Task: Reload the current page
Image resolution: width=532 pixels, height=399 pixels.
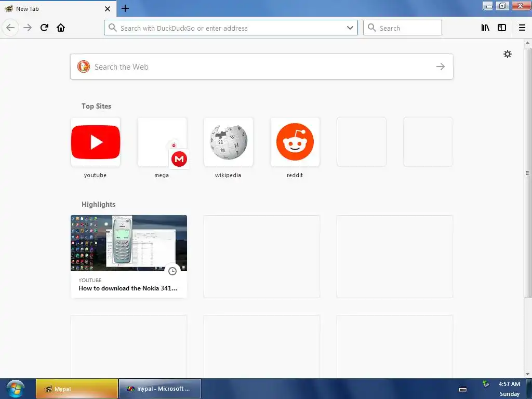Action: (44, 28)
